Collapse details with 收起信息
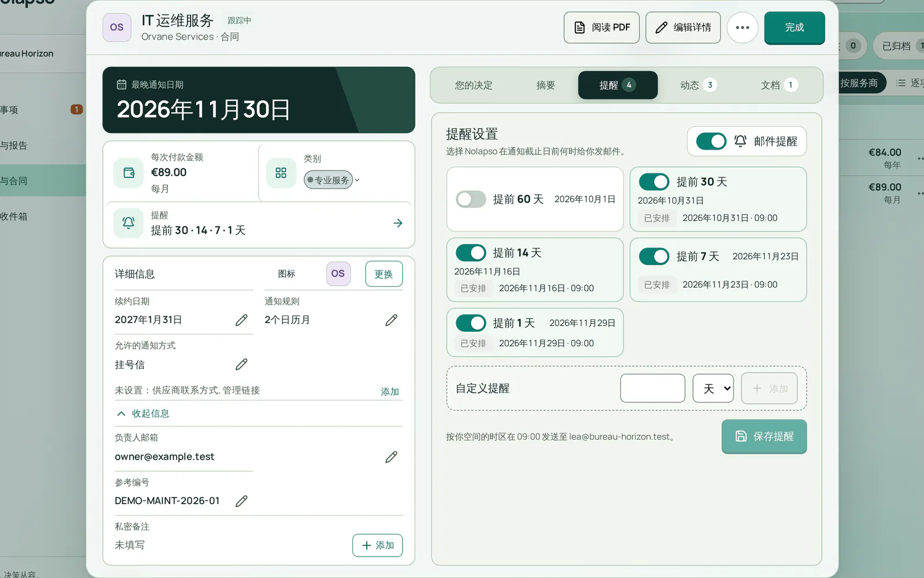924x578 pixels. (x=143, y=413)
